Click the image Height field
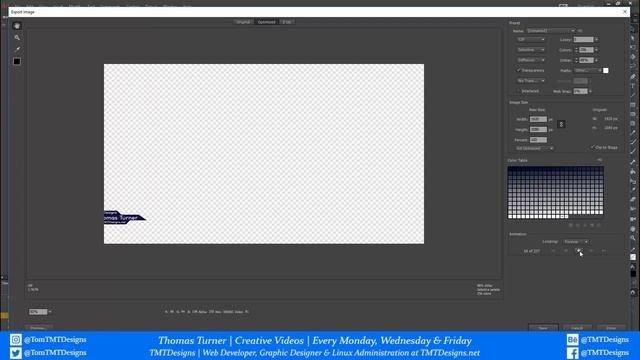Screen dimensions: 640x360 click(538, 129)
